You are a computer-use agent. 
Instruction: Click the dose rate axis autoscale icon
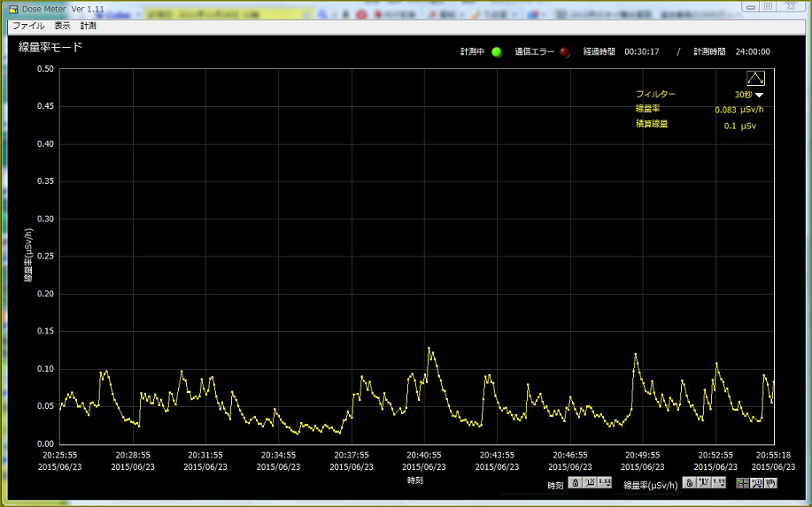(x=704, y=483)
